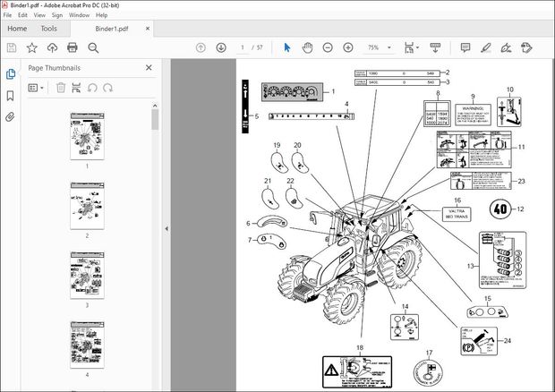Select the highlighter pen tool
This screenshot has width=555, height=392.
(485, 47)
